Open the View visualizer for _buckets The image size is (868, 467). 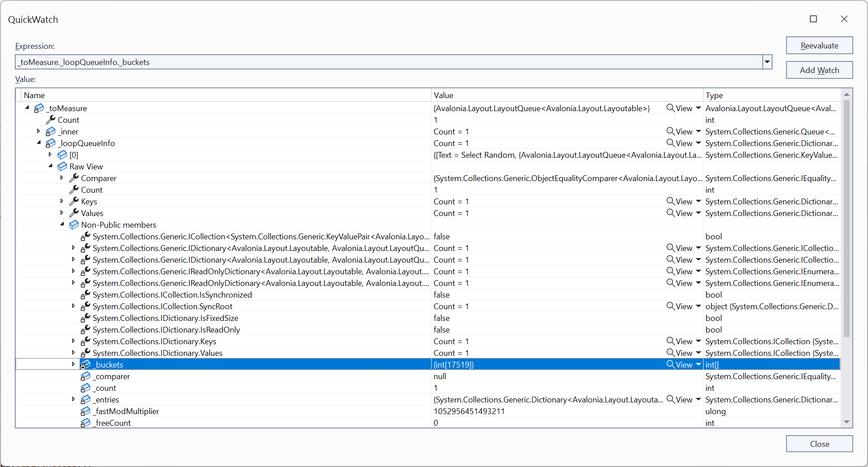680,364
